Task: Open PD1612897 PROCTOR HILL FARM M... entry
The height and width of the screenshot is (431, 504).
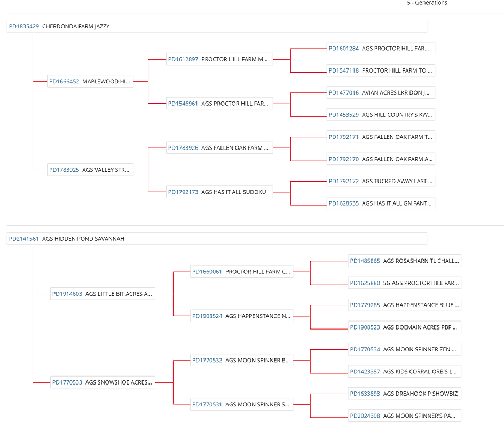Action: pyautogui.click(x=219, y=59)
